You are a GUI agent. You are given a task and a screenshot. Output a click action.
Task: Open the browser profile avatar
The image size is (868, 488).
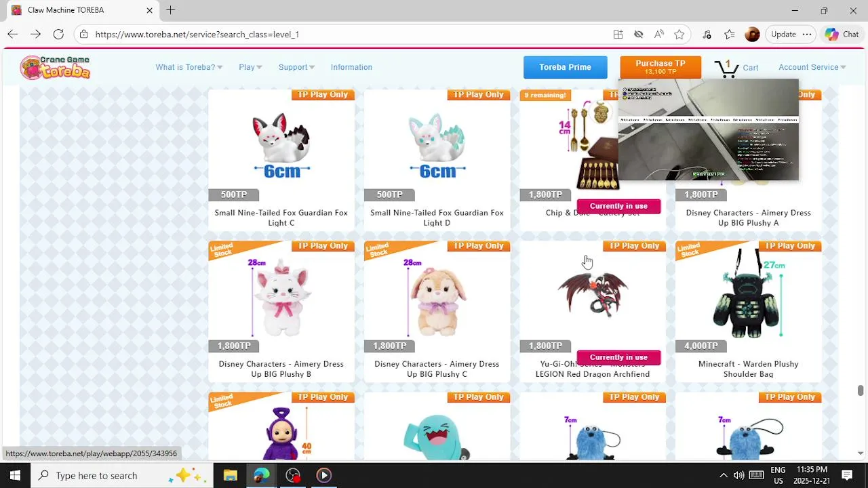752,35
